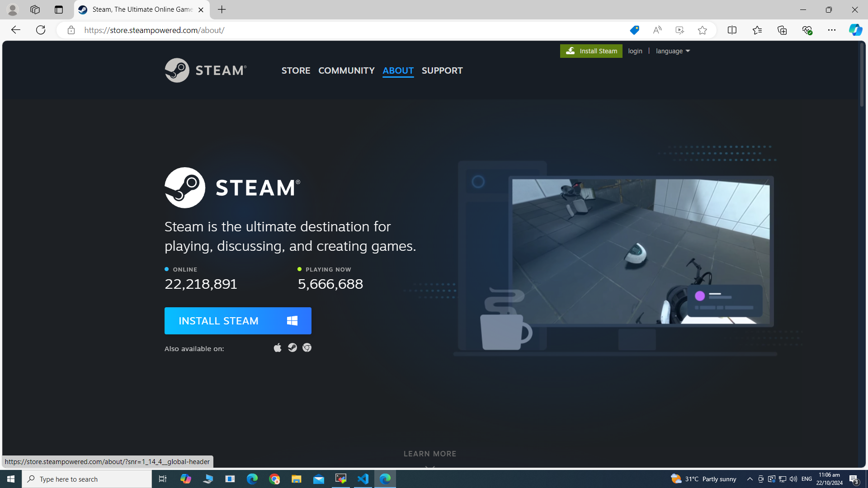
Task: Click the SteamOS platform icon
Action: [292, 347]
